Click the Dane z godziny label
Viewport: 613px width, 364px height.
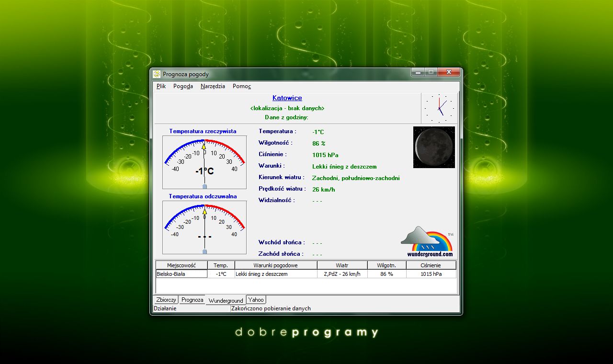tap(286, 117)
